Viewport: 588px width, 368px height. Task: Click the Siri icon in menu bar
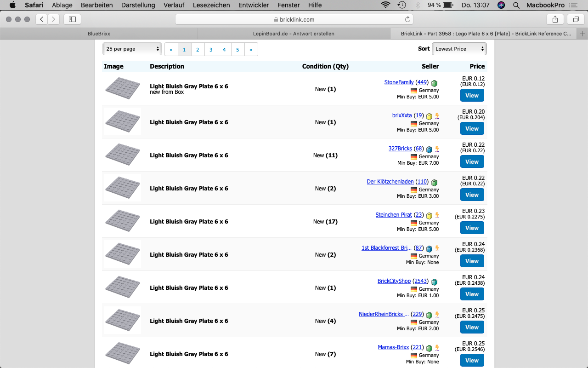click(501, 5)
